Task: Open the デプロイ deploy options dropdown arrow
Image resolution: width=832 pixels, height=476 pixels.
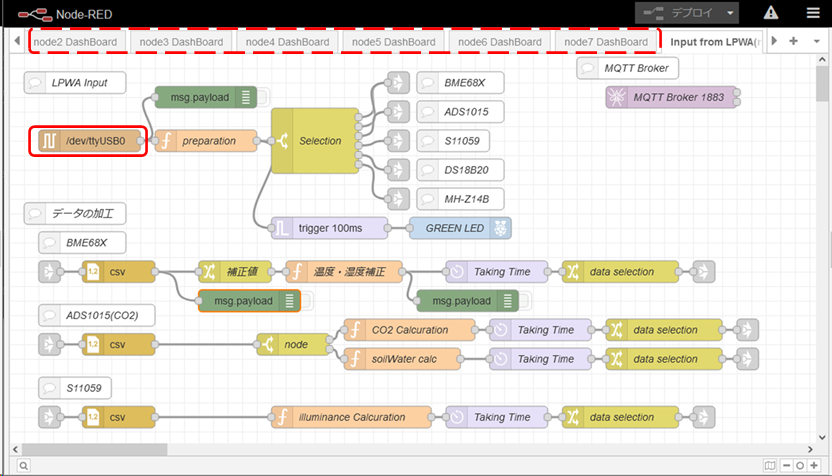Action: (732, 13)
